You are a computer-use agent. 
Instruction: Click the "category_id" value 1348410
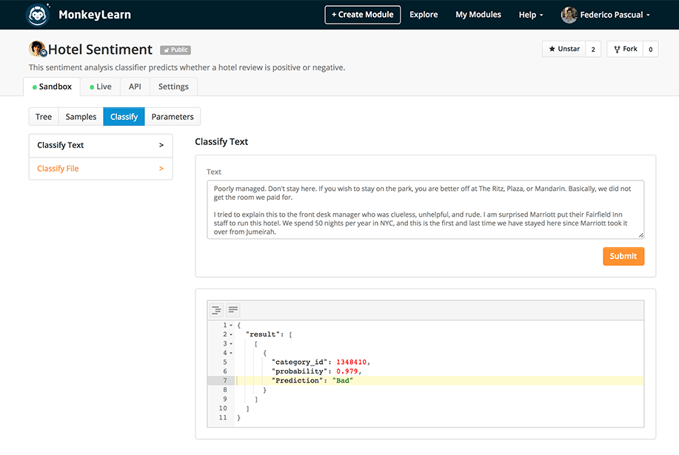(351, 362)
